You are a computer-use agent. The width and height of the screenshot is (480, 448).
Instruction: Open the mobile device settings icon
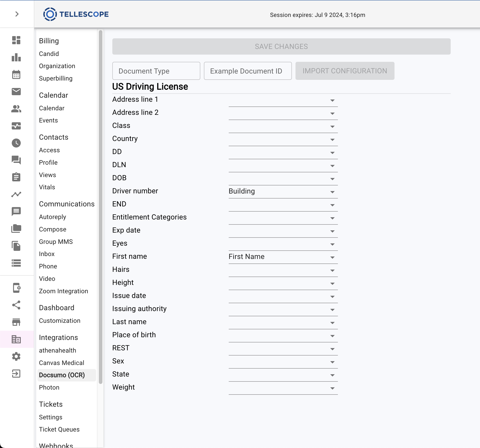tap(16, 288)
